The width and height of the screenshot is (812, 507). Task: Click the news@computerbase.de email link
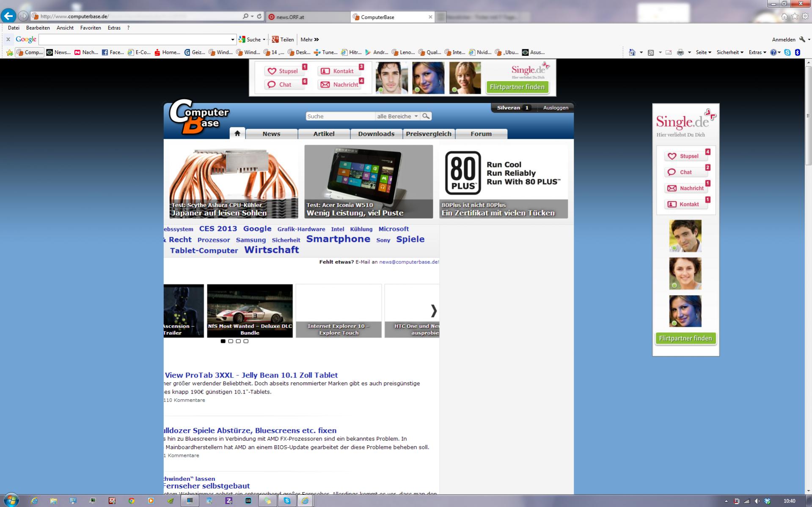pos(409,262)
